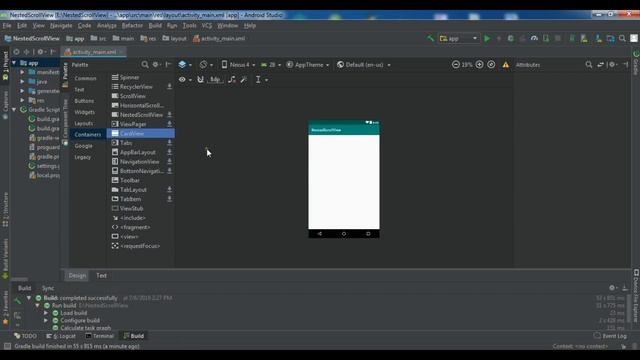Click Infer Constraints magic wand icon
Screen dimensions: 640x360
point(244,80)
